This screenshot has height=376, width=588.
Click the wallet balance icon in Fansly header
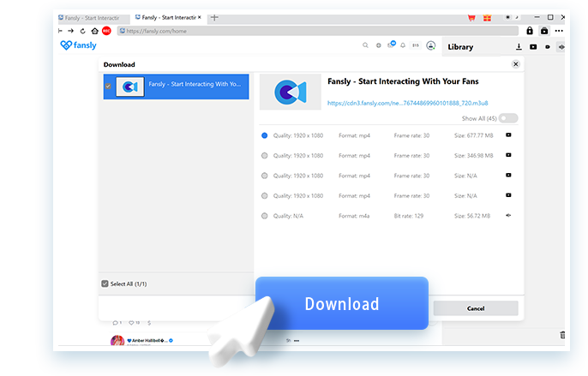416,45
